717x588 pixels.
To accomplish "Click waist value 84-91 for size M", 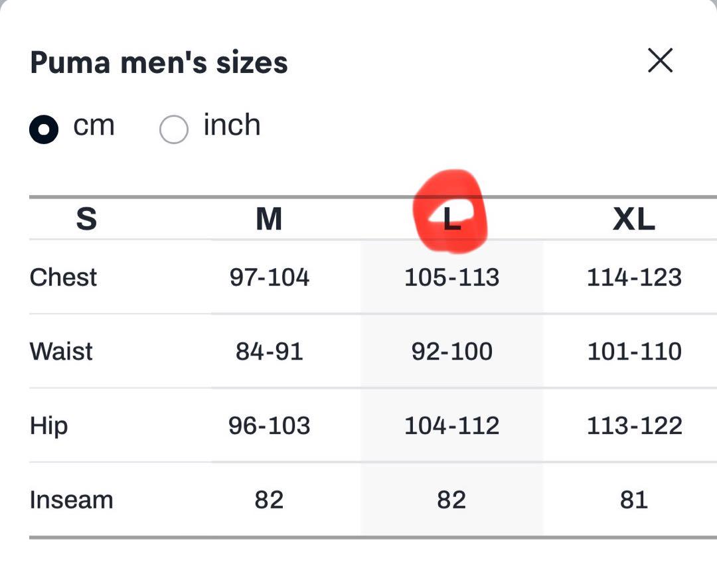I will tap(270, 352).
